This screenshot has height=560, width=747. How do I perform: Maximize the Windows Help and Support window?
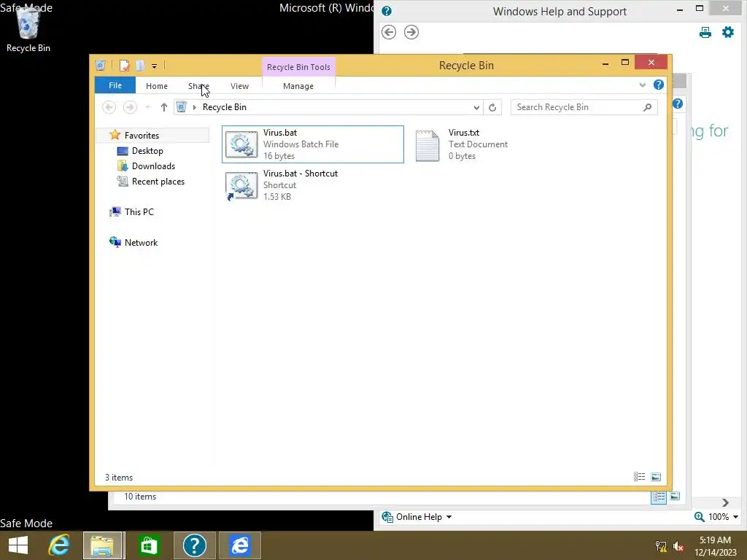tap(700, 9)
